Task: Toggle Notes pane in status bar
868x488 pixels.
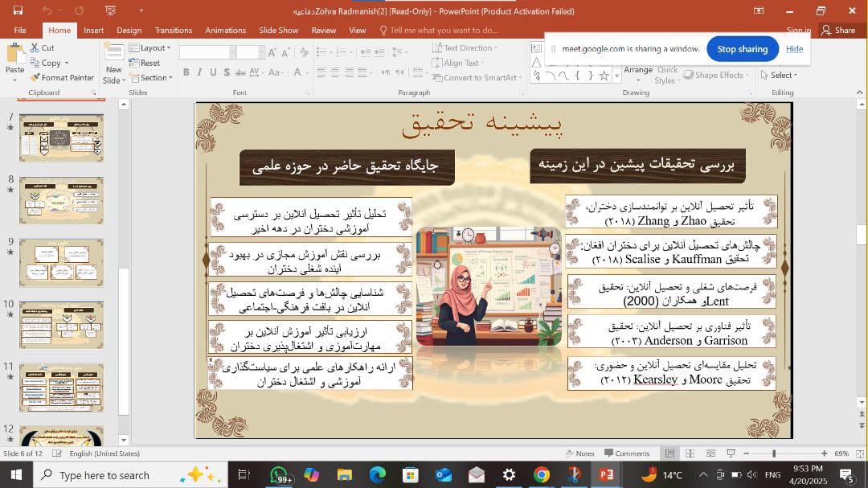Action: point(579,453)
